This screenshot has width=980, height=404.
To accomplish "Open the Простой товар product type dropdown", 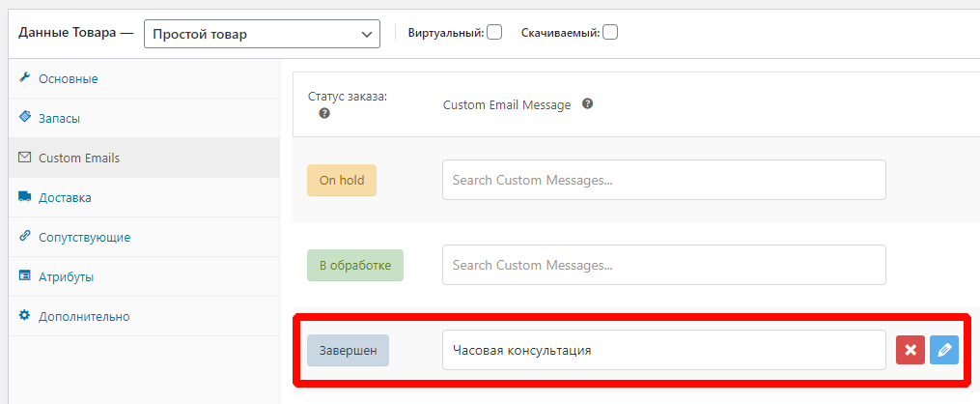I will pyautogui.click(x=261, y=34).
